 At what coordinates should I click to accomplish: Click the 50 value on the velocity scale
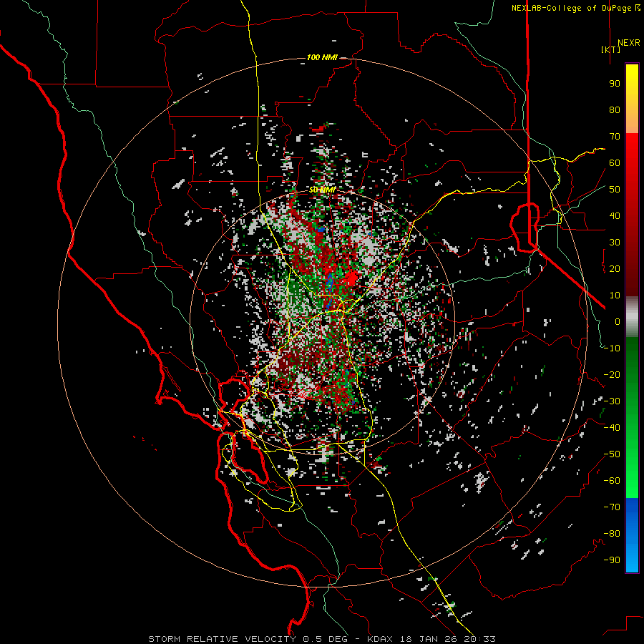click(x=615, y=190)
